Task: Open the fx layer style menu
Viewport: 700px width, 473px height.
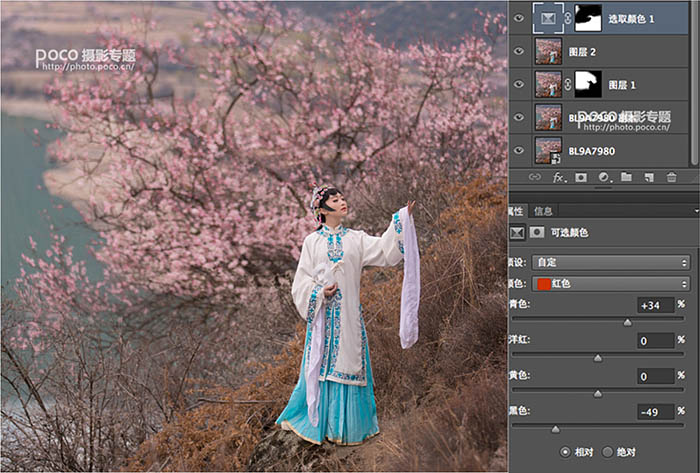Action: coord(559,178)
